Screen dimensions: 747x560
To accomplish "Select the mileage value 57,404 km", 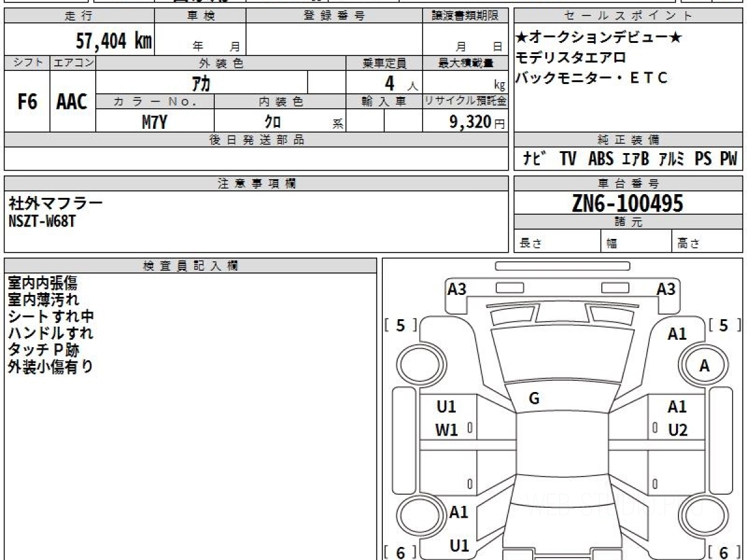I will click(114, 42).
